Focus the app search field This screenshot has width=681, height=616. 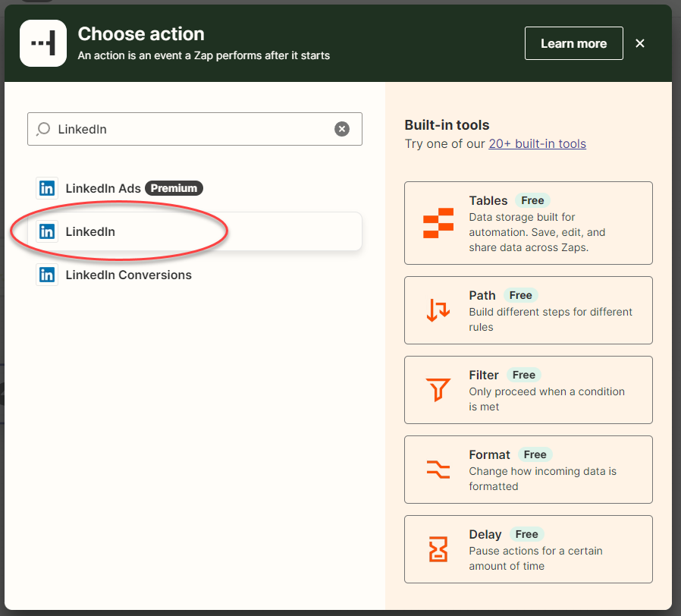(195, 129)
